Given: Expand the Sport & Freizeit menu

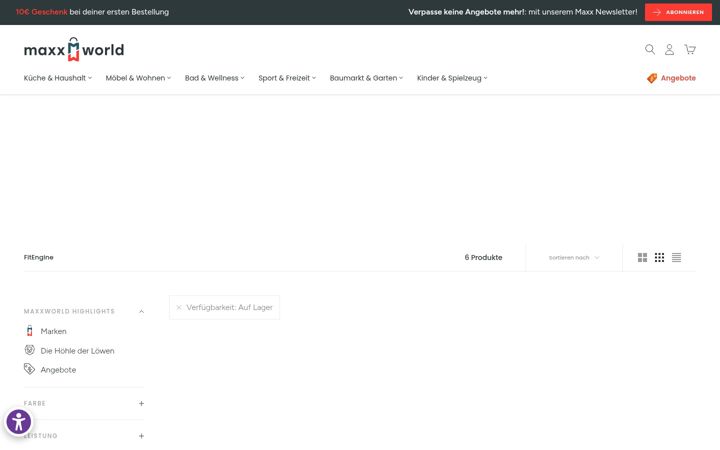Looking at the screenshot, I should click(x=287, y=78).
